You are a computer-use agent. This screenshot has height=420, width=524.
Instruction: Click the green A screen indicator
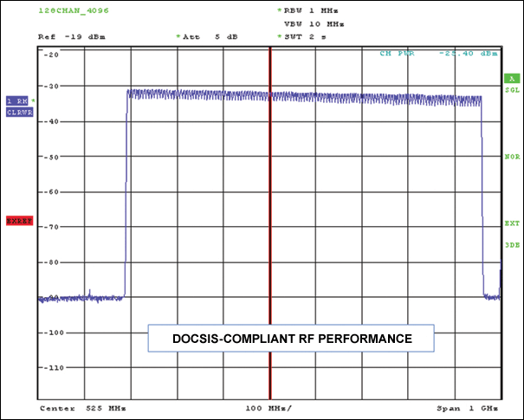pos(511,79)
